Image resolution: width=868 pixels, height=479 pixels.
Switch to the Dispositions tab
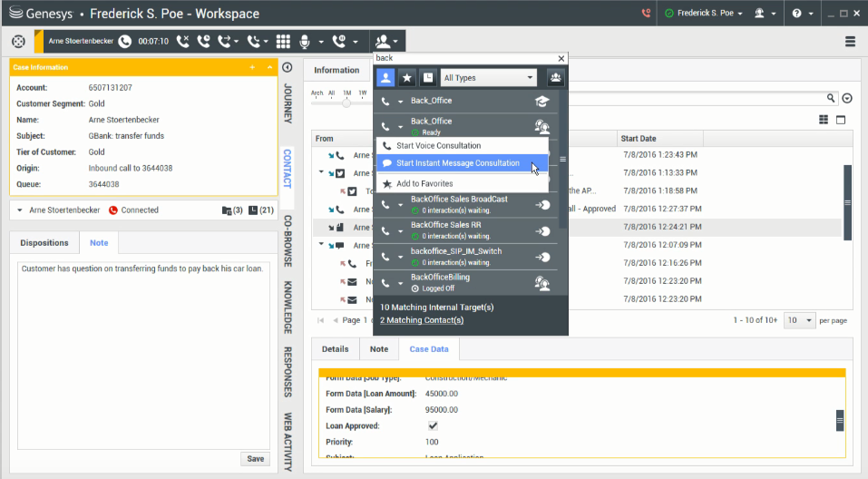tap(44, 243)
